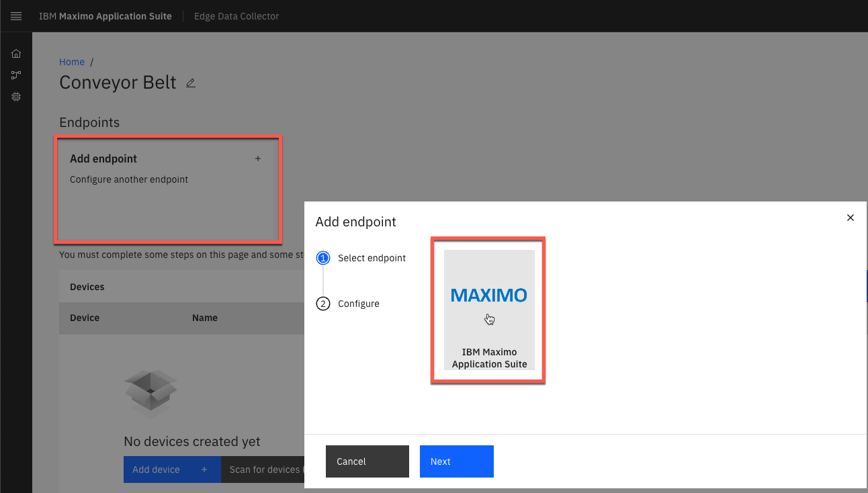868x493 pixels.
Task: Click the Next button
Action: pos(457,461)
